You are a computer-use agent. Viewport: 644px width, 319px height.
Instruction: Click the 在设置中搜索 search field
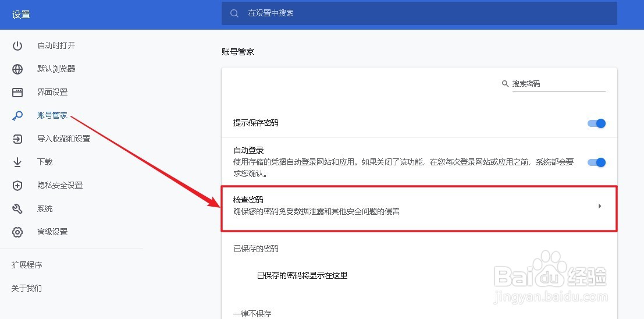point(419,13)
